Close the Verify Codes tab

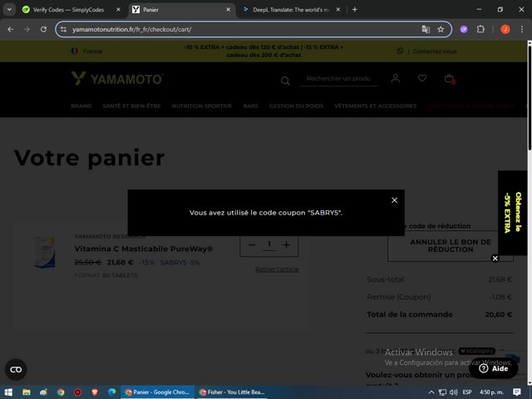[x=118, y=10]
